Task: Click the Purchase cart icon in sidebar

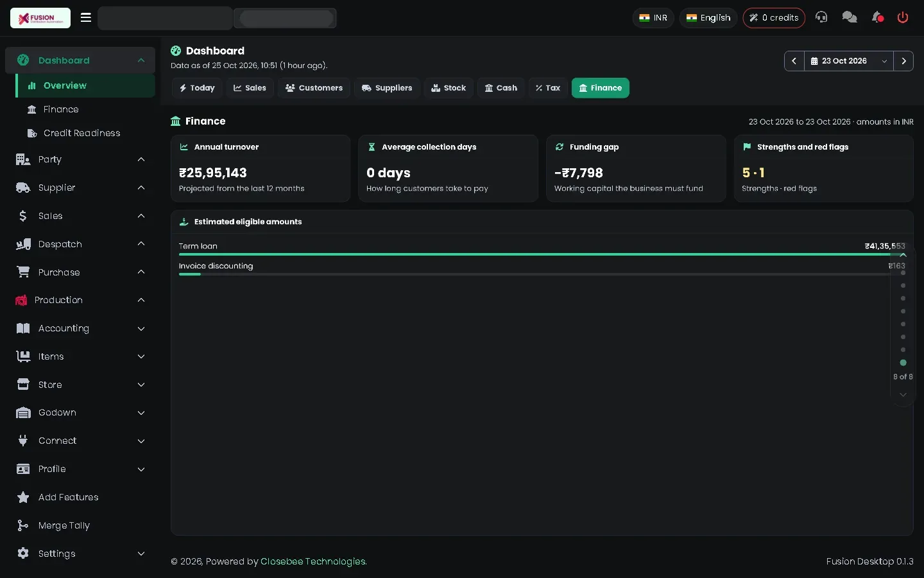Action: click(23, 272)
